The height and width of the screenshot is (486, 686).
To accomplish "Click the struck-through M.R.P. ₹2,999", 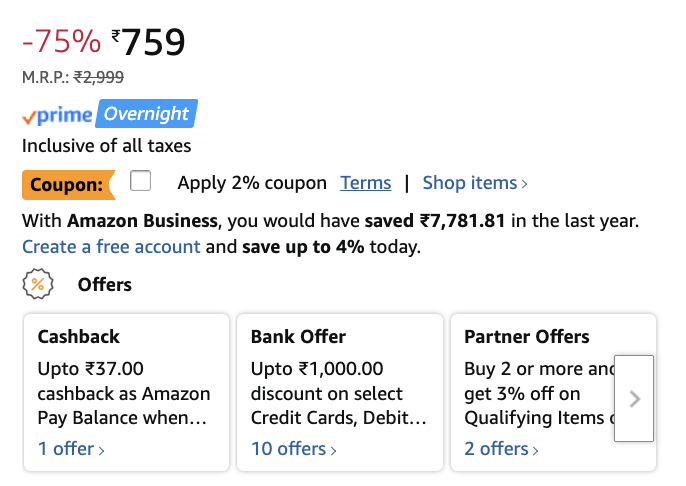I will pyautogui.click(x=98, y=77).
